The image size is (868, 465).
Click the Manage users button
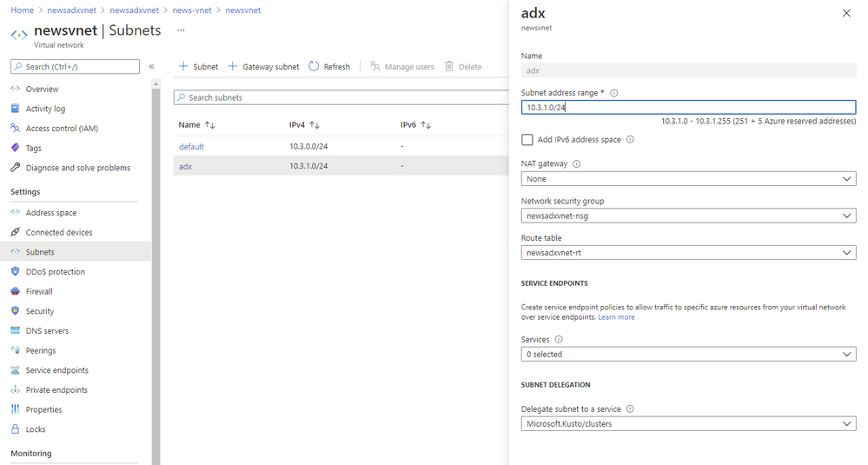pyautogui.click(x=402, y=66)
